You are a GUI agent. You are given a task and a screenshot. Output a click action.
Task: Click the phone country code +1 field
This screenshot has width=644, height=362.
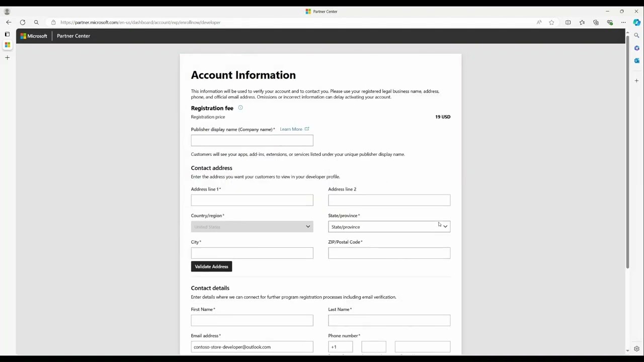[x=340, y=347]
